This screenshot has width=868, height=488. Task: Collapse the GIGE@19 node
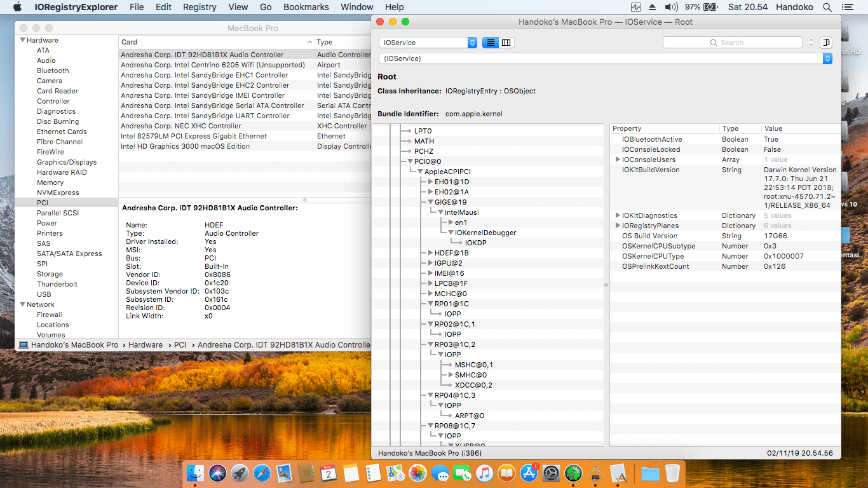[430, 202]
